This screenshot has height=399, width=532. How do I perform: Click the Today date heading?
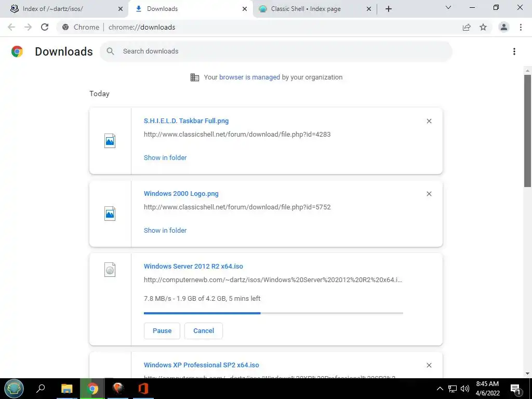click(x=99, y=94)
